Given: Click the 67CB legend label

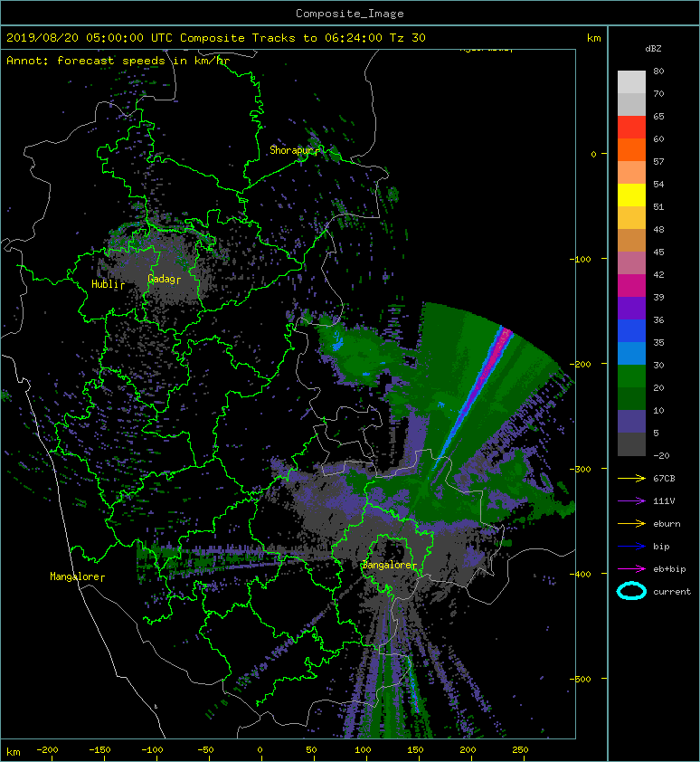Looking at the screenshot, I should [x=664, y=478].
